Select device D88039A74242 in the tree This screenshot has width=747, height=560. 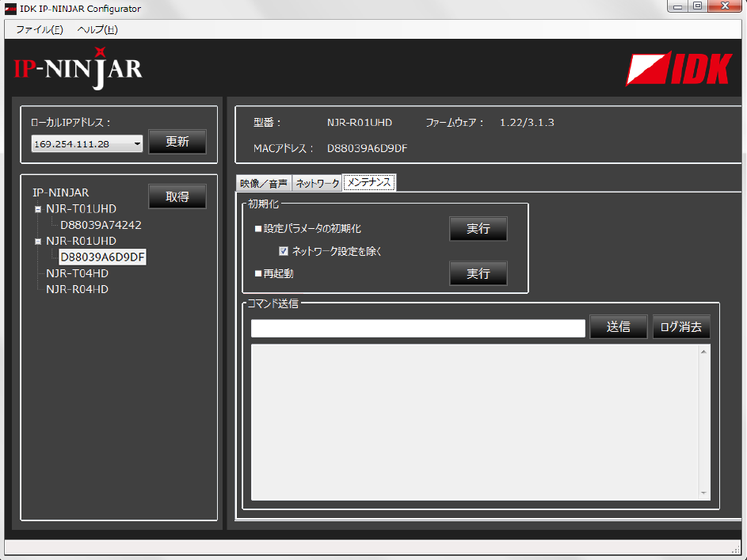101,225
